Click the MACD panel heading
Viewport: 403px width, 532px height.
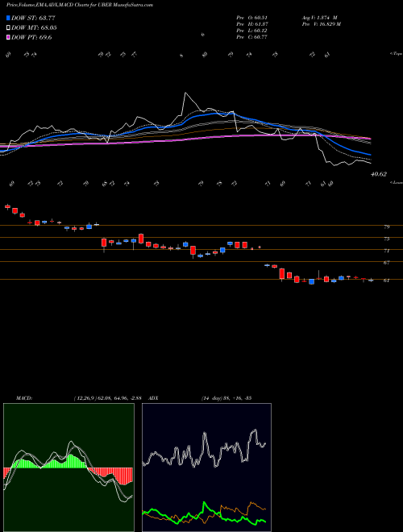23,398
